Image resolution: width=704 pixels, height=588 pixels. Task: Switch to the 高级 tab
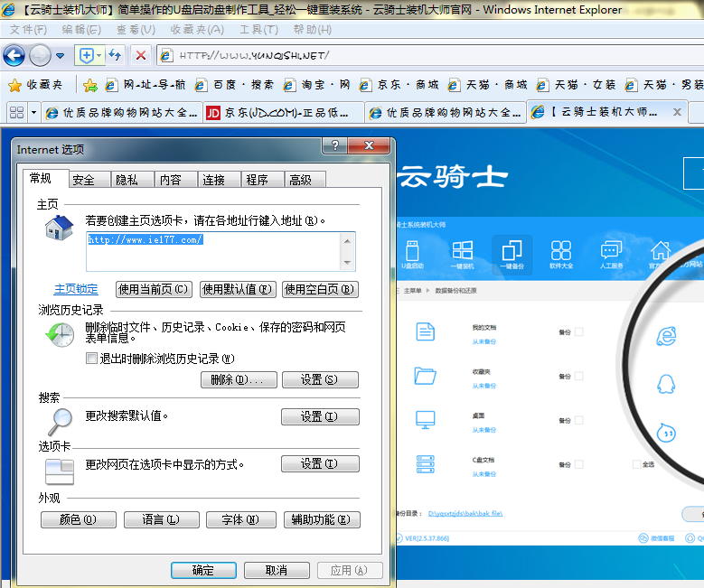click(305, 180)
